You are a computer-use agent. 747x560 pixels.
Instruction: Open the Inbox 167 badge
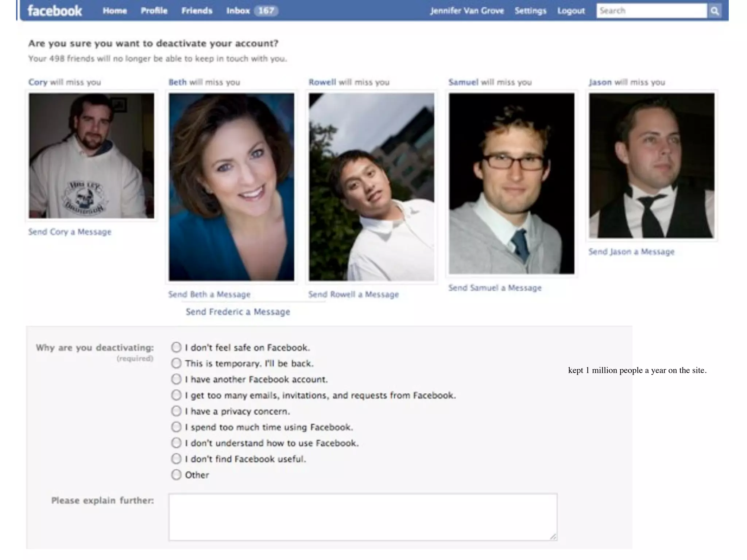point(266,11)
